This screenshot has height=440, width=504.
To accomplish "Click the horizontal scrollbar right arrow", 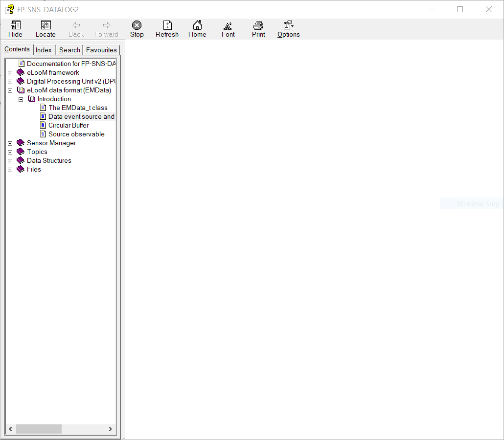I will point(110,429).
